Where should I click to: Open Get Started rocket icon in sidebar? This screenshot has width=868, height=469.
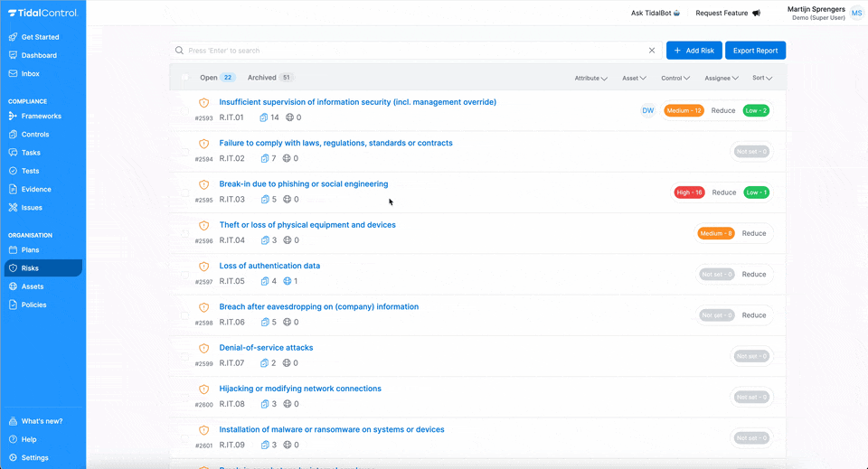point(13,37)
